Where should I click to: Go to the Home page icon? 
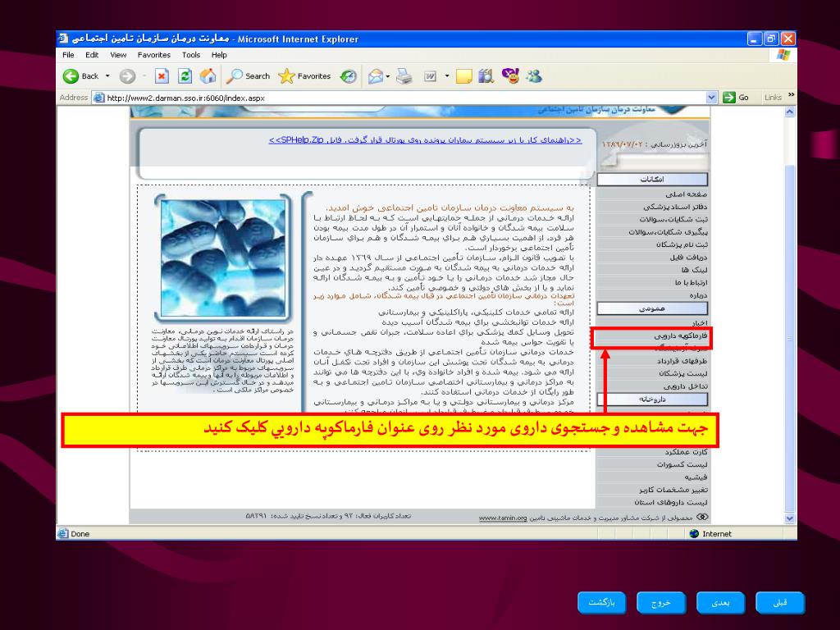pos(208,76)
